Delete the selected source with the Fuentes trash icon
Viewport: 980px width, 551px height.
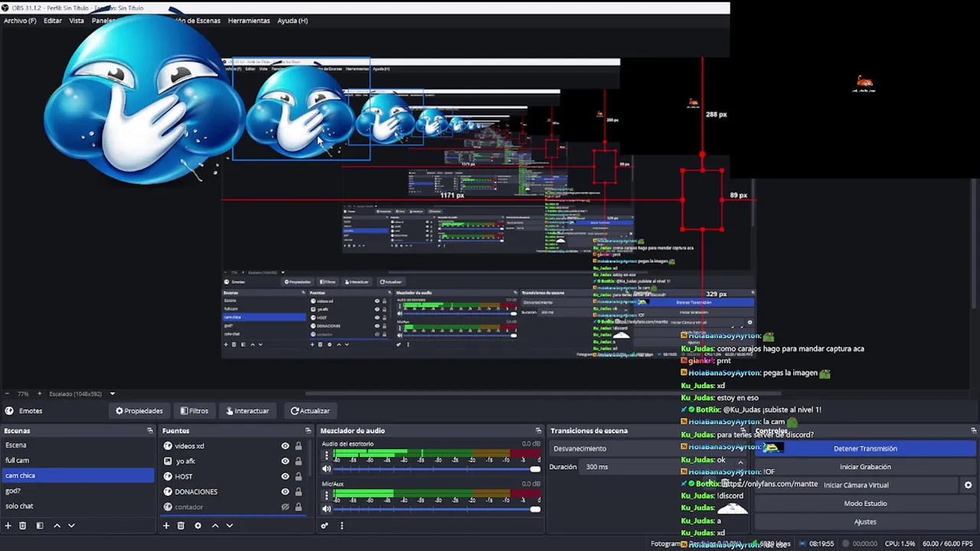click(181, 526)
